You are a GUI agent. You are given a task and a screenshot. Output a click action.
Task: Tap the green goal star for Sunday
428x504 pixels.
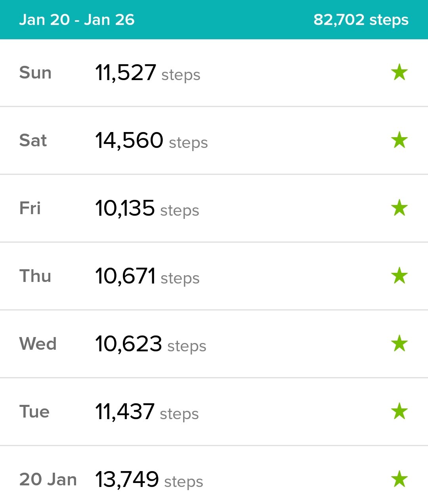[x=399, y=73]
